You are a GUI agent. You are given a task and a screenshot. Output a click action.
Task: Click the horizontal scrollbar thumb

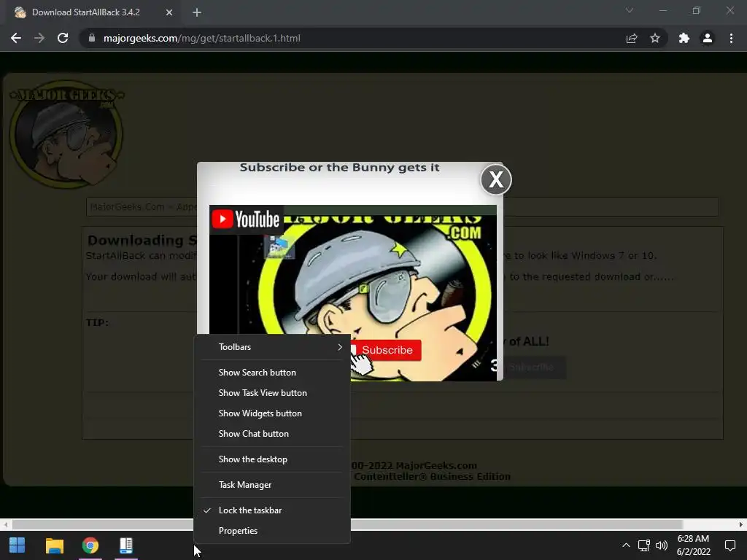[x=347, y=524]
